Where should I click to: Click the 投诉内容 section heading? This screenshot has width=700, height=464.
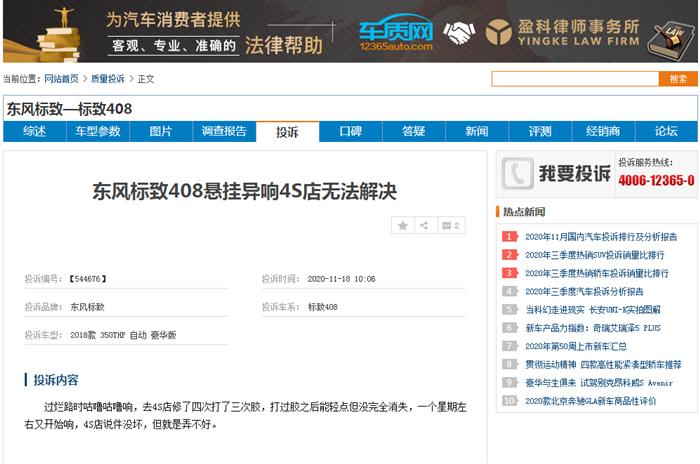pos(56,380)
